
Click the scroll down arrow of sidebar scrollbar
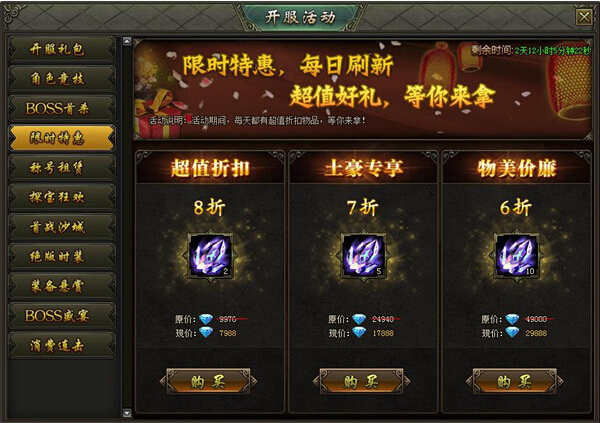click(x=127, y=413)
